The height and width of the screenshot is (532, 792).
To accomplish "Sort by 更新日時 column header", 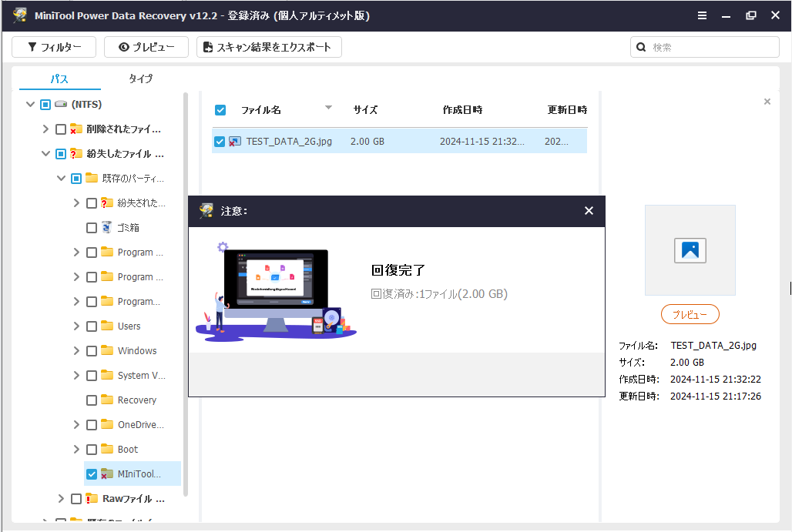I will 567,109.
